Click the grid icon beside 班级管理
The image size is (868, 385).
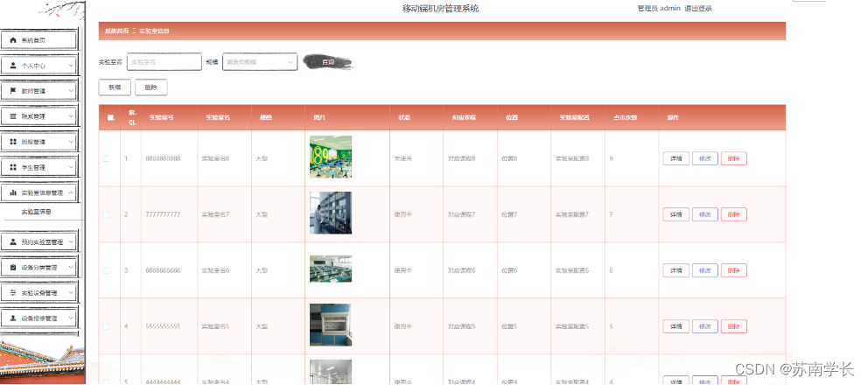point(13,142)
